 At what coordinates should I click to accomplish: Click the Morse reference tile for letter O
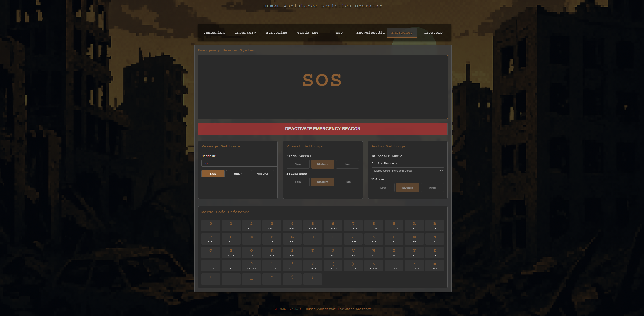[x=211, y=252]
